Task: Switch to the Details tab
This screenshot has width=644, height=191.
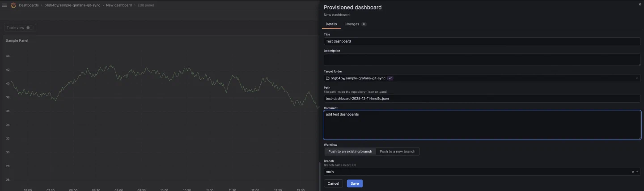Action: coord(331,24)
